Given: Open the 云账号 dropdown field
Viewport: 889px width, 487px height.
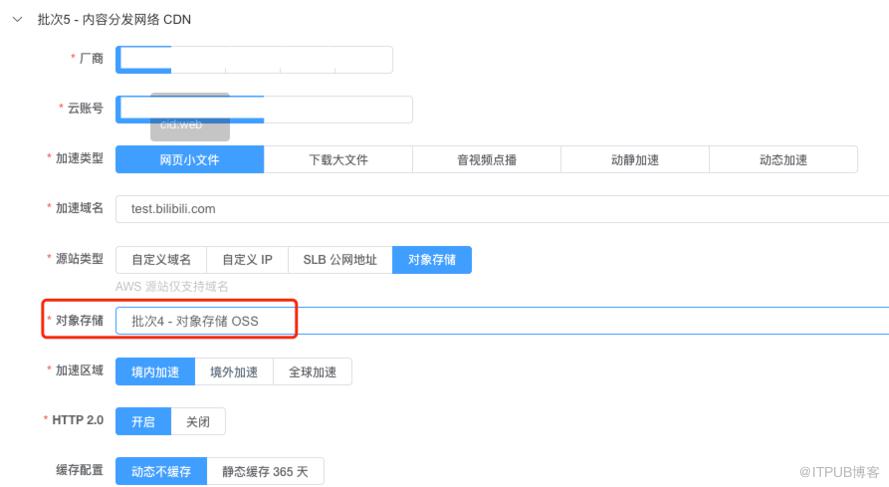Looking at the screenshot, I should [264, 109].
